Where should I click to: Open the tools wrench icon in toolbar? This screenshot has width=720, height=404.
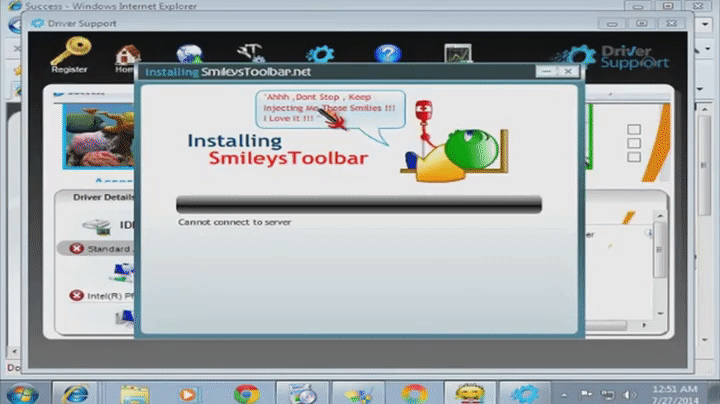pos(250,54)
